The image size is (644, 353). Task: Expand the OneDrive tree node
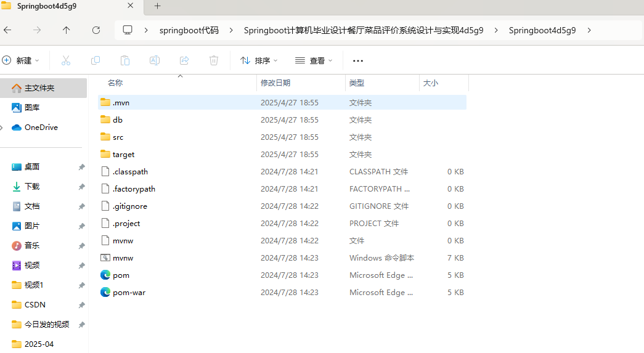coord(2,128)
